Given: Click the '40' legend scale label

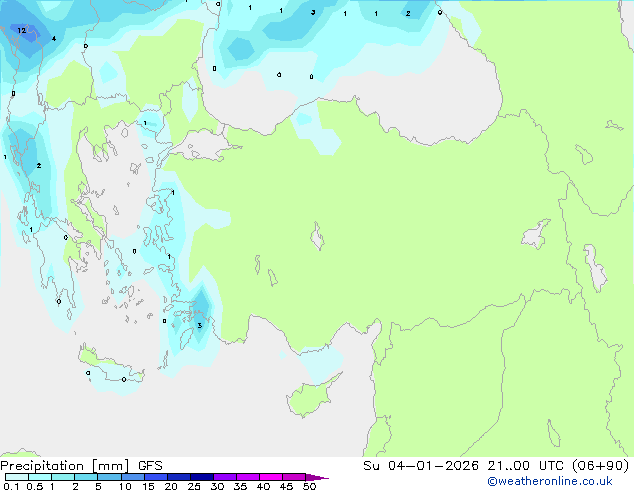Looking at the screenshot, I should [263, 486].
